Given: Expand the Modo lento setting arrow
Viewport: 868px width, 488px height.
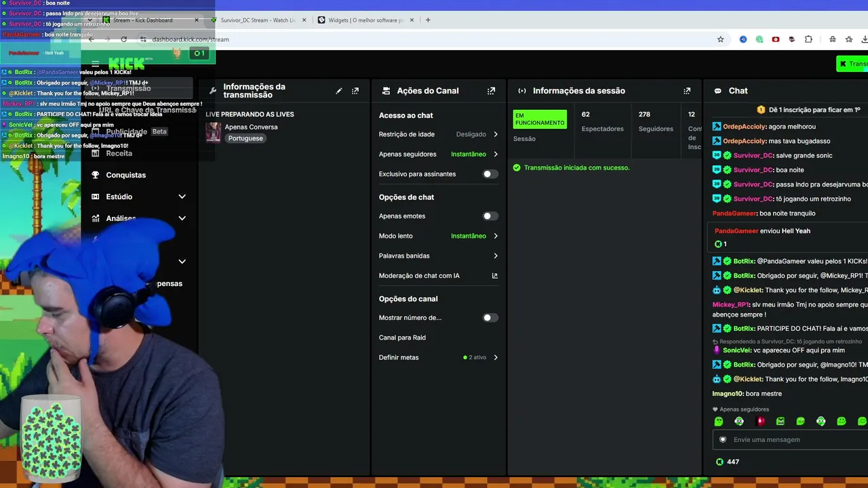Looking at the screenshot, I should pos(496,236).
